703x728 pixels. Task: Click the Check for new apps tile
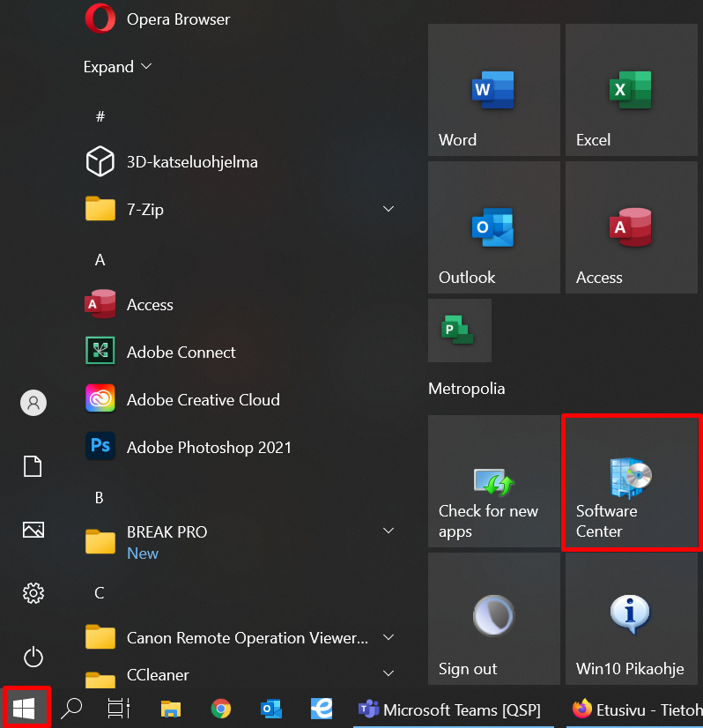(x=493, y=481)
